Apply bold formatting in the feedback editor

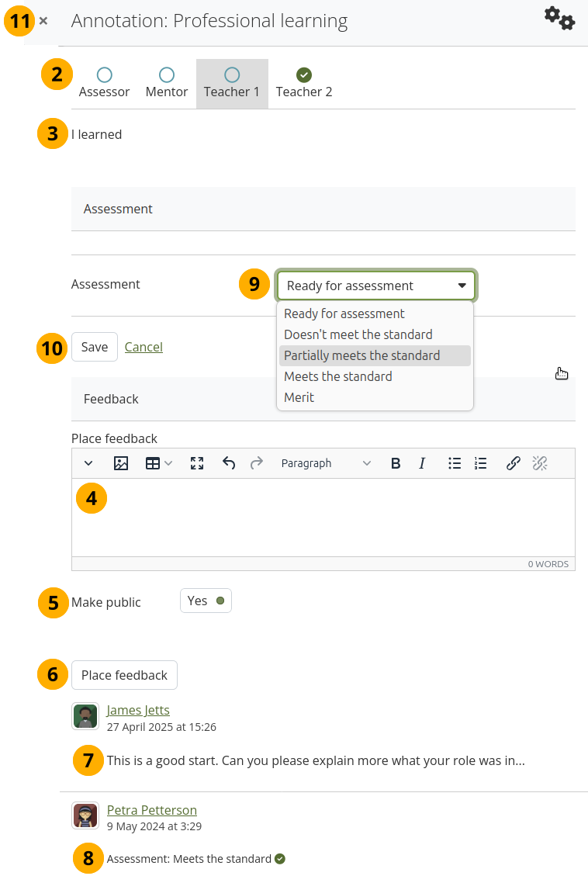[396, 463]
